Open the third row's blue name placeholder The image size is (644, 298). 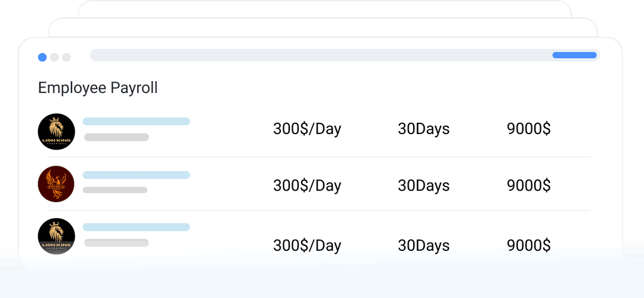coord(136,227)
